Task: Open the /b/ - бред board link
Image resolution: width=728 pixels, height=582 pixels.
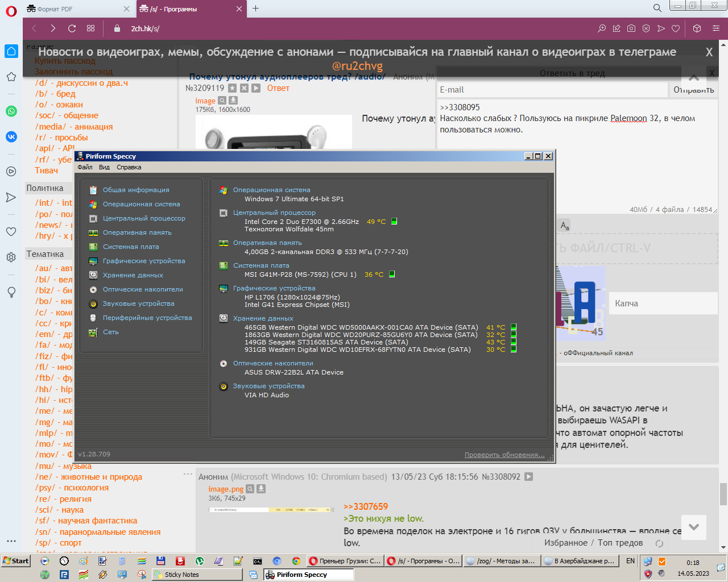Action: (x=55, y=94)
